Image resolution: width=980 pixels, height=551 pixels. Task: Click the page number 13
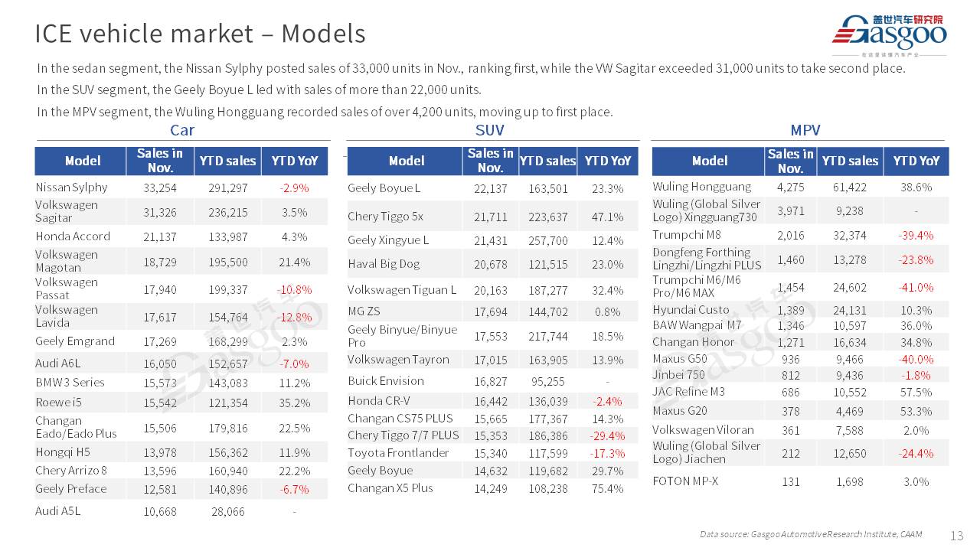pos(956,536)
